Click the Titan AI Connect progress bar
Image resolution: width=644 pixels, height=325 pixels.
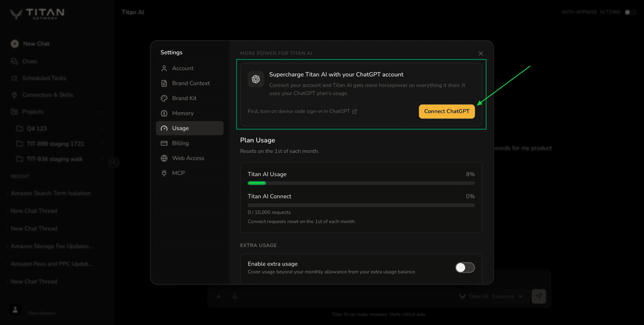(x=361, y=205)
